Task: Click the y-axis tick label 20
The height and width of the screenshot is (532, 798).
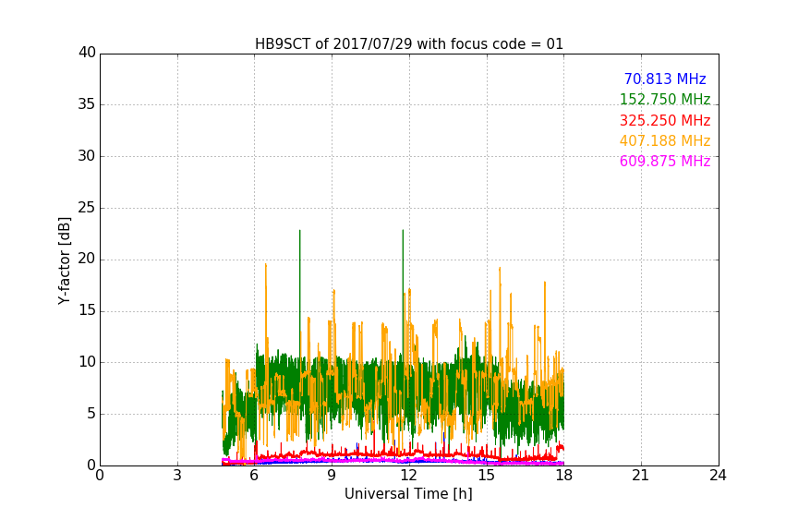Action: pos(87,259)
